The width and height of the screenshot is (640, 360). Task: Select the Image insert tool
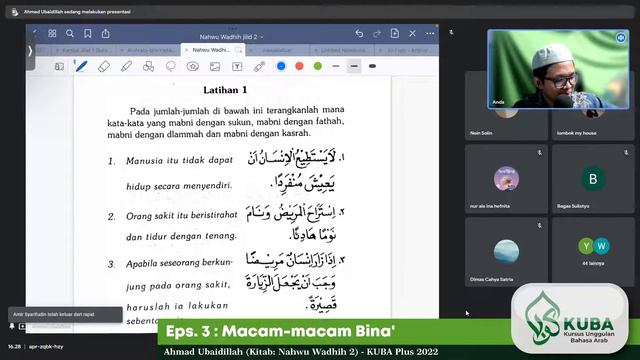tap(215, 66)
